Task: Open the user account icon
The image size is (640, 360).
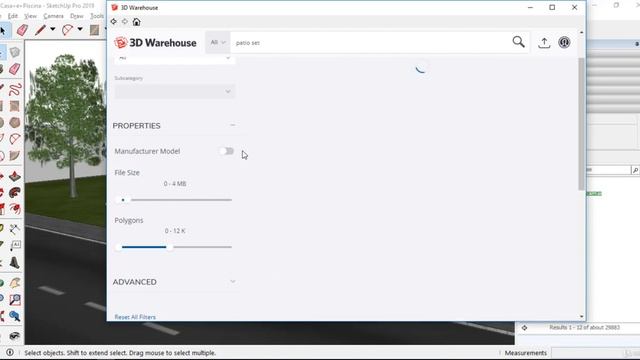Action: pos(564,42)
